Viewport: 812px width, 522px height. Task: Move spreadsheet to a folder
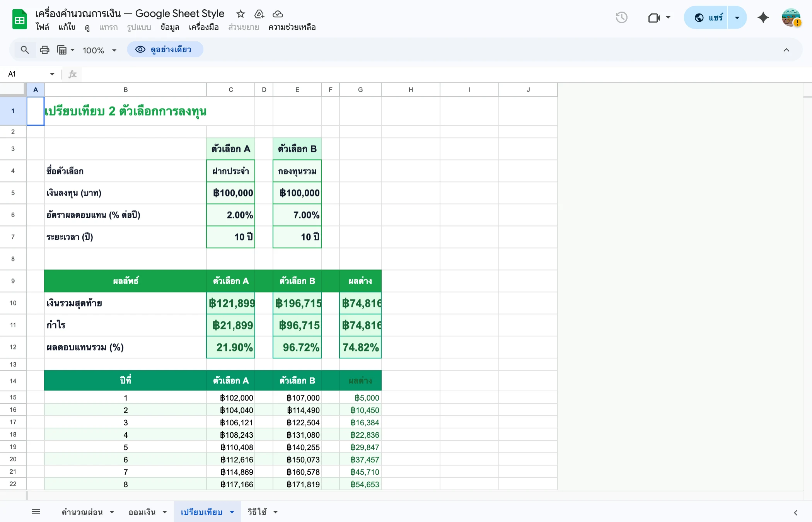(x=259, y=14)
